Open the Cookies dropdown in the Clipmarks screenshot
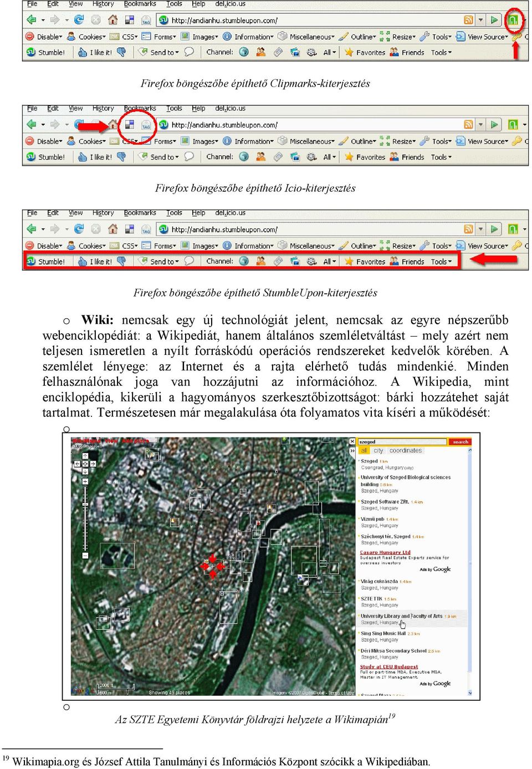The width and height of the screenshot is (532, 769). point(86,37)
